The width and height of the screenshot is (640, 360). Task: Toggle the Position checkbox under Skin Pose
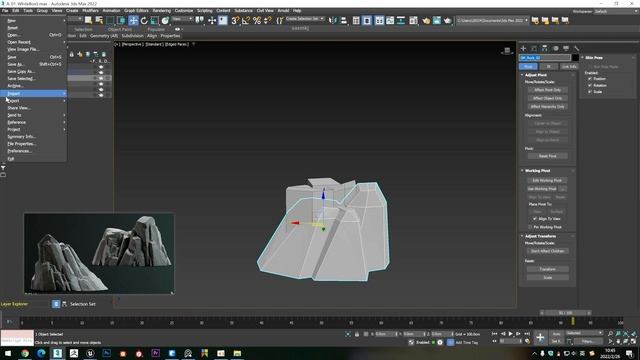(x=590, y=79)
